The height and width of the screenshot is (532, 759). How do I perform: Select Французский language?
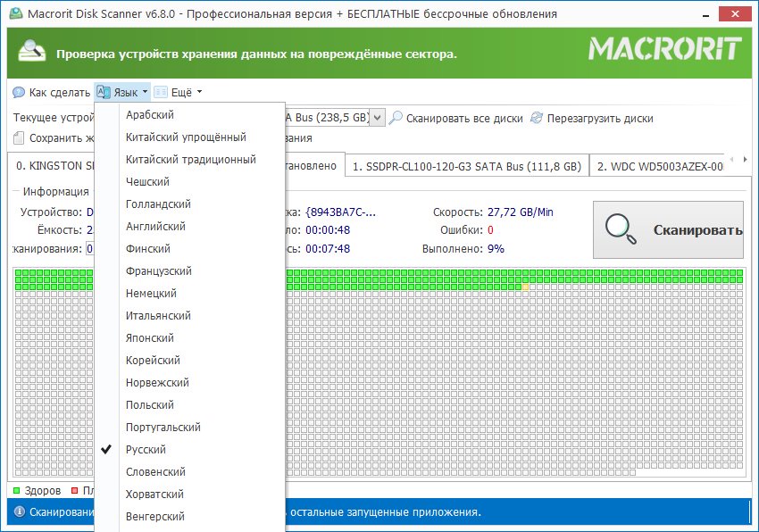[x=189, y=270]
